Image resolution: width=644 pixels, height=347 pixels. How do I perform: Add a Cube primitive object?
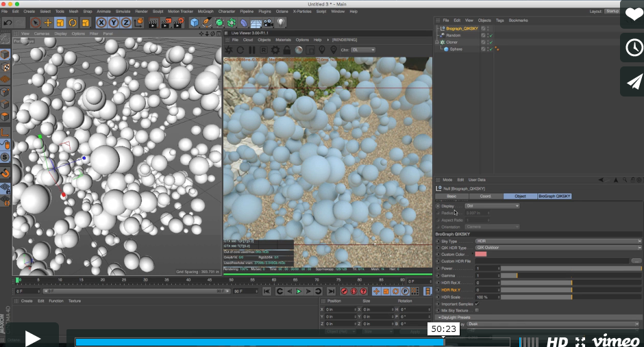click(195, 23)
